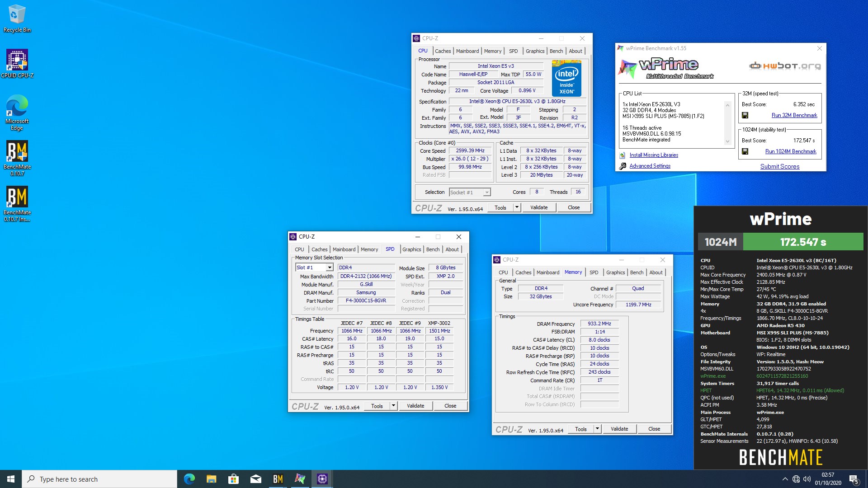Image resolution: width=868 pixels, height=488 pixels.
Task: Open Microsoft Store from the taskbar
Action: [x=233, y=479]
